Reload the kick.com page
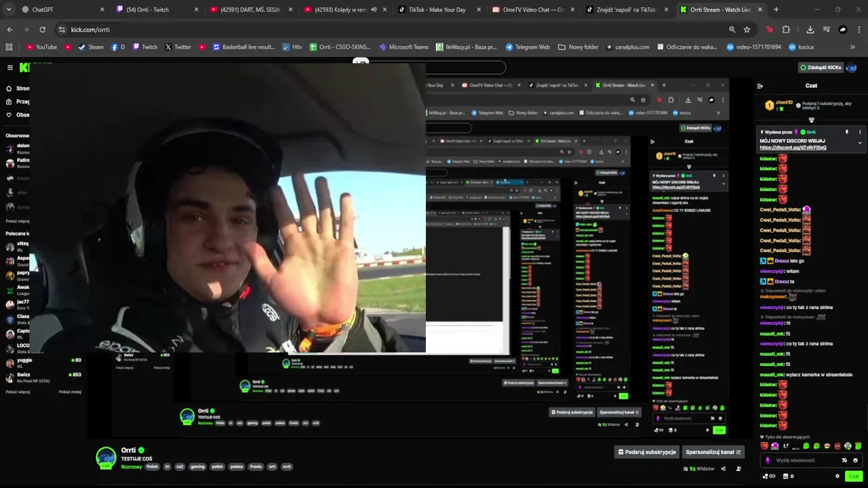This screenshot has height=488, width=868. pyautogui.click(x=42, y=30)
